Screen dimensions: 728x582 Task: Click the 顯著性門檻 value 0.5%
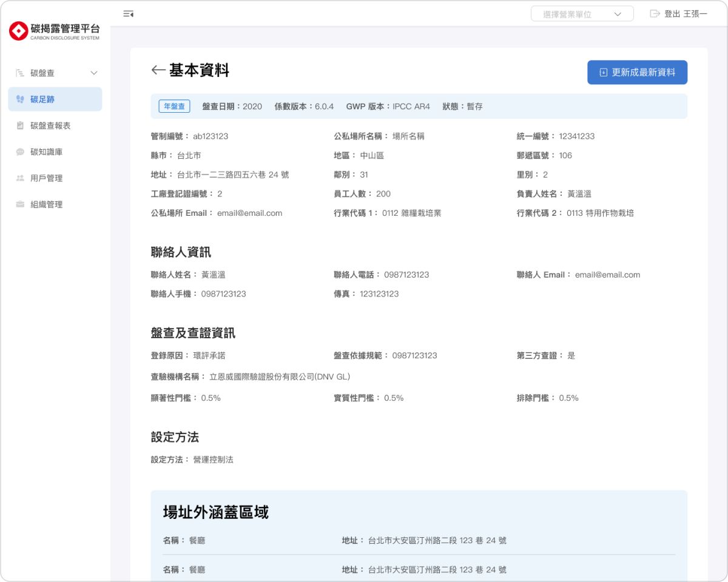[211, 398]
